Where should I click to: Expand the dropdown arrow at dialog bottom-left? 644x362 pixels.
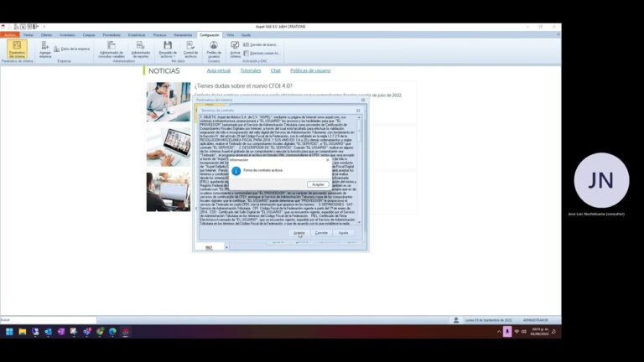pyautogui.click(x=226, y=247)
